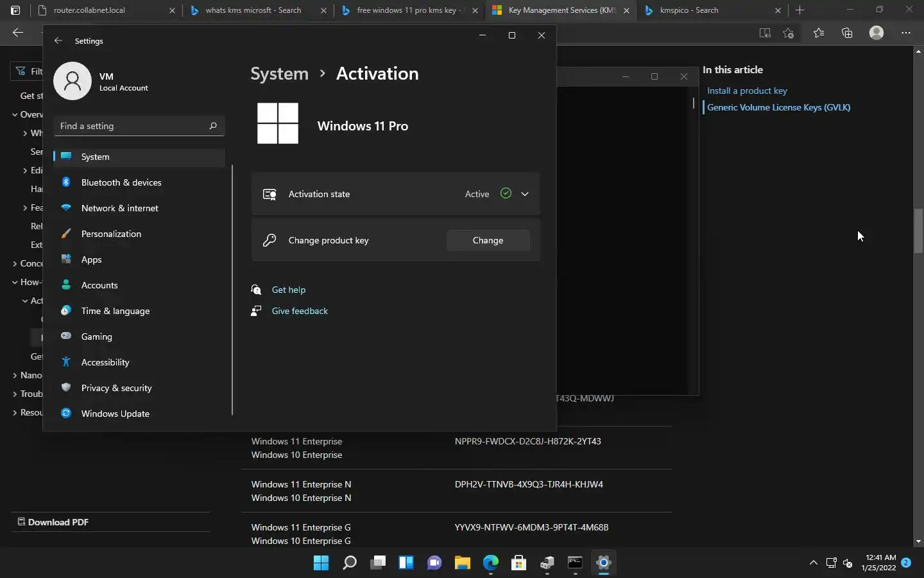Click System in the breadcrumb
Screen dimensions: 924x578
[279, 74]
